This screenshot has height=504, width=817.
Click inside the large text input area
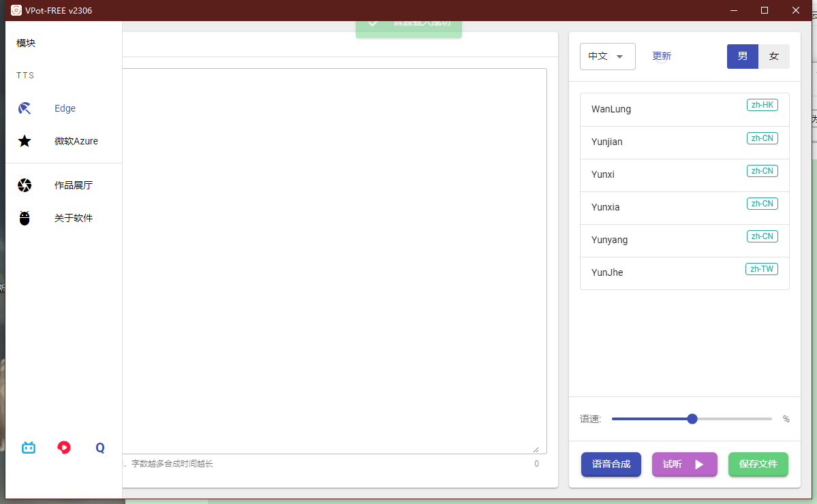coord(334,259)
